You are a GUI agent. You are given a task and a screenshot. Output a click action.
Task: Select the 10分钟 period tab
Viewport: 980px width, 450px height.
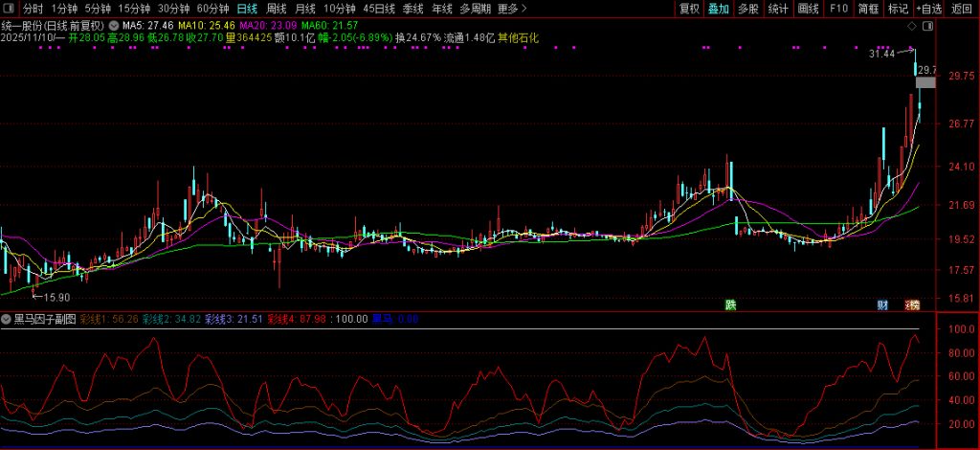pos(340,9)
